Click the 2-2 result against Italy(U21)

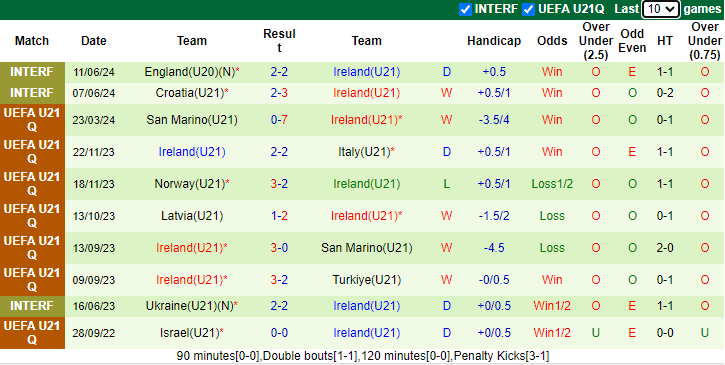(x=279, y=152)
